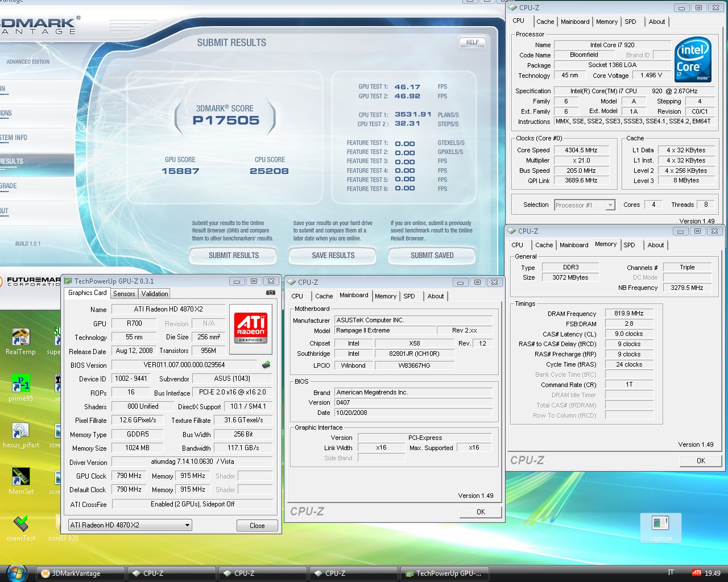Click HELP button in 3DMark Vantage
The width and height of the screenshot is (728, 582).
point(472,42)
